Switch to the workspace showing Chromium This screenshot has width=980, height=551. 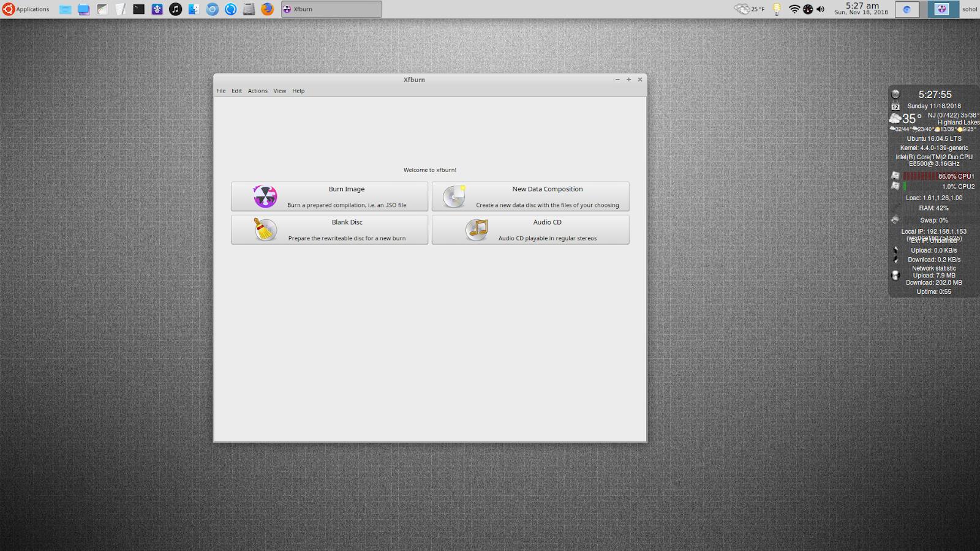[907, 9]
